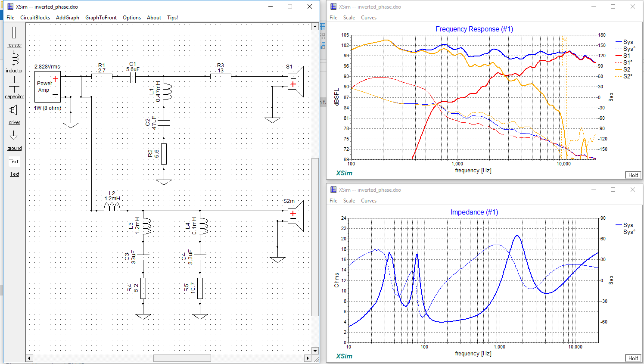Open Scale menu in Frequency Response window
This screenshot has width=644, height=364.
[349, 18]
